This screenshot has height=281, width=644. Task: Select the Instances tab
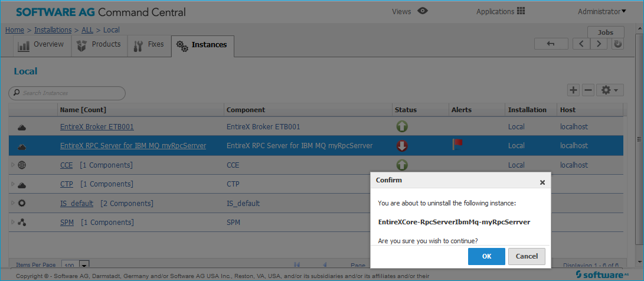pyautogui.click(x=202, y=45)
